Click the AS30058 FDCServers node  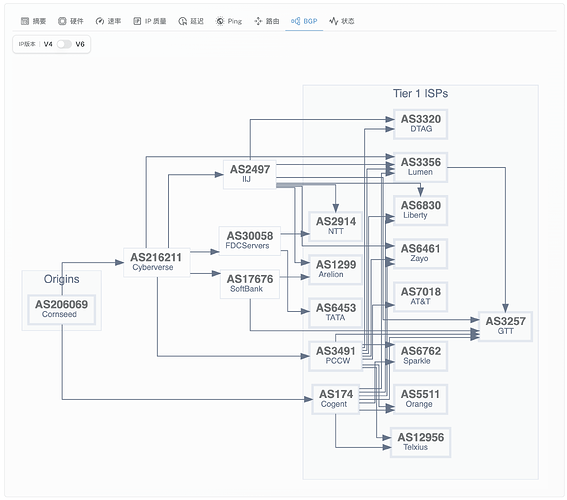pos(250,241)
